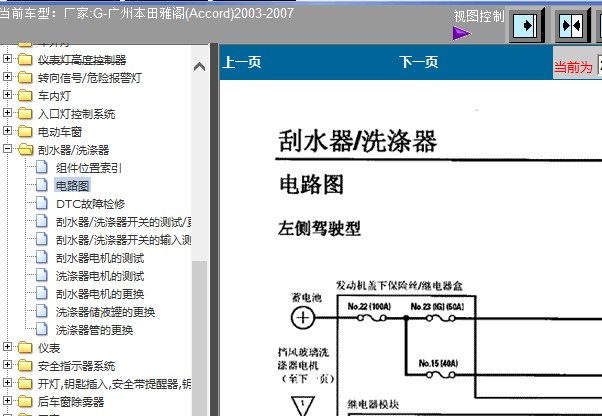Click the right-arrow view control button

526,26
